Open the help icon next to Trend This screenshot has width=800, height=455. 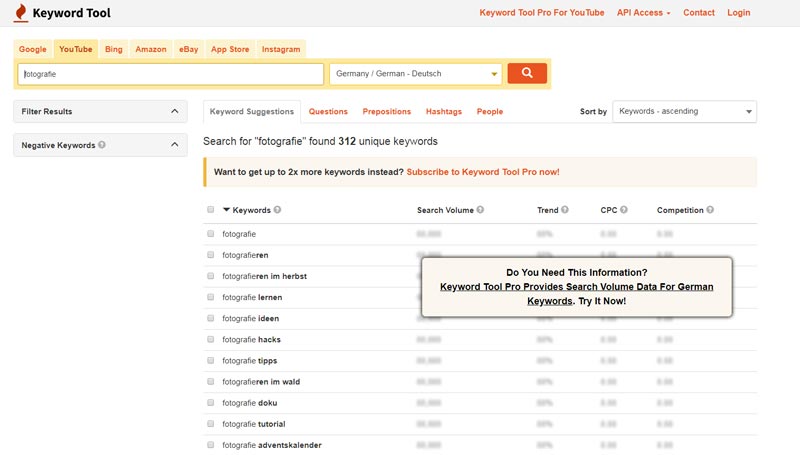(565, 210)
